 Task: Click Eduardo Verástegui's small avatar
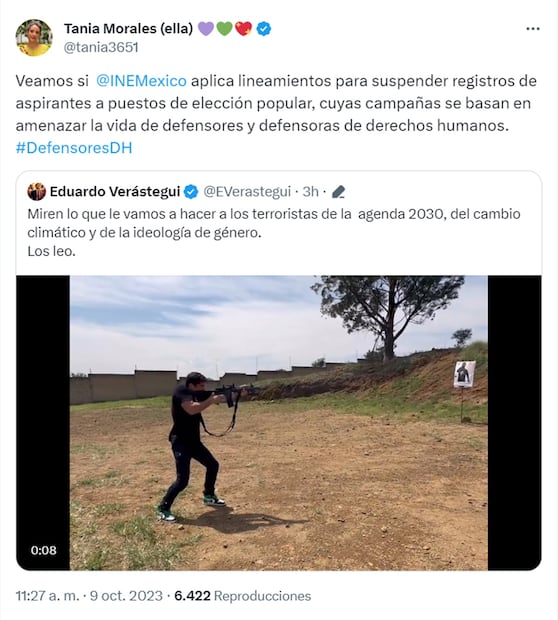pyautogui.click(x=36, y=192)
